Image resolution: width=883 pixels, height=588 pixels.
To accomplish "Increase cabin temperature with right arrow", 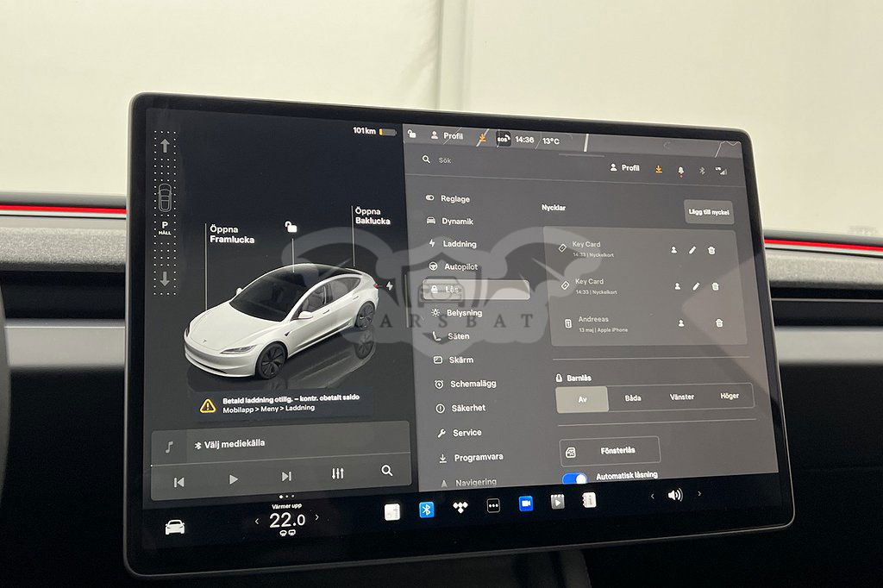I will tap(316, 518).
